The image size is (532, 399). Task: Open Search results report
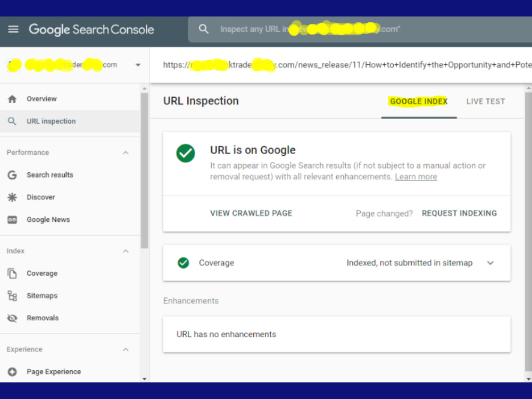70,174
